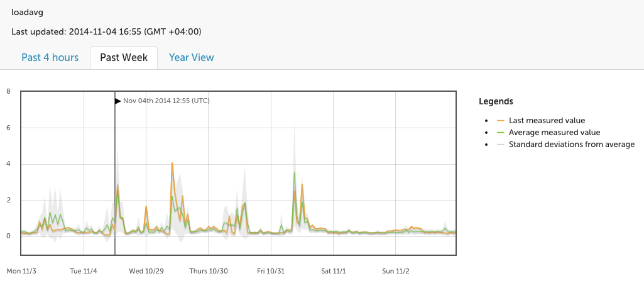Click the y-axis value 4

(x=8, y=164)
